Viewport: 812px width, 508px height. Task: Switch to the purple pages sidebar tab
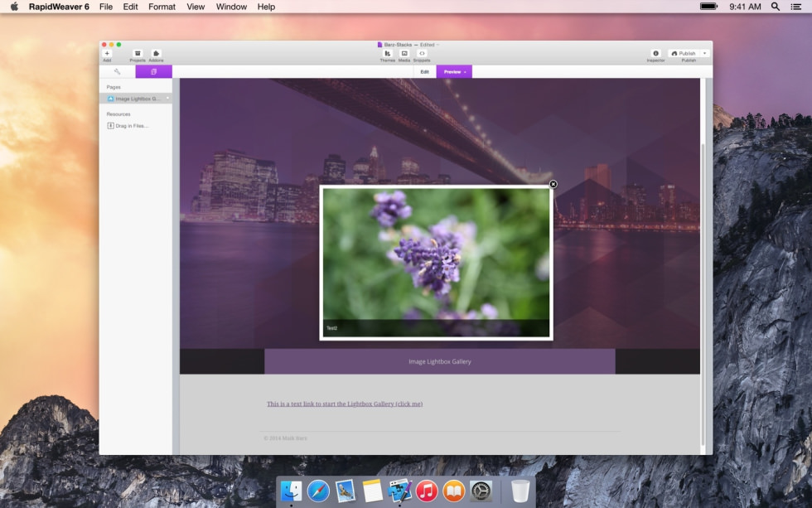coord(154,71)
